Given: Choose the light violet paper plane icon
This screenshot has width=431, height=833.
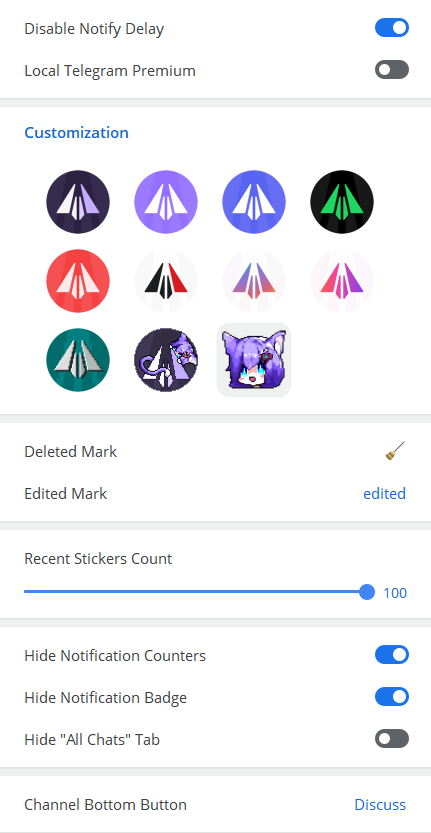Looking at the screenshot, I should [x=166, y=202].
